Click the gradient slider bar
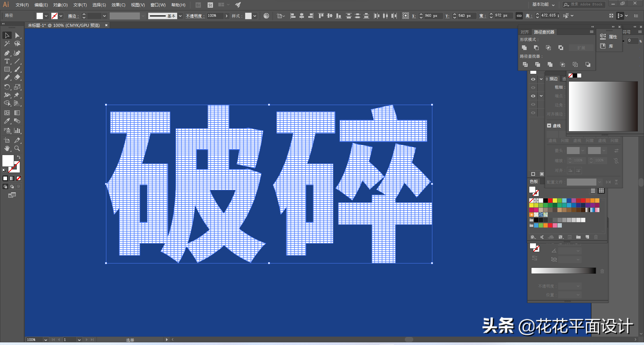644x345 pixels. [563, 271]
